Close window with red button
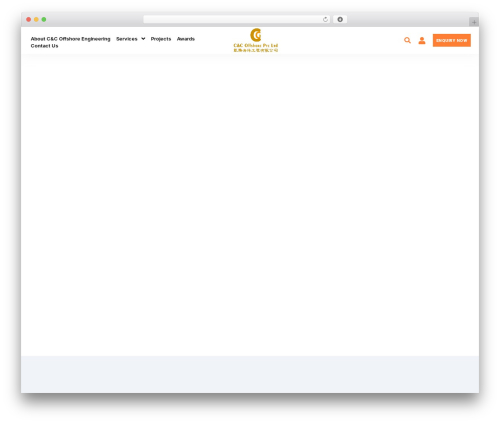The image size is (500, 423). click(x=29, y=20)
